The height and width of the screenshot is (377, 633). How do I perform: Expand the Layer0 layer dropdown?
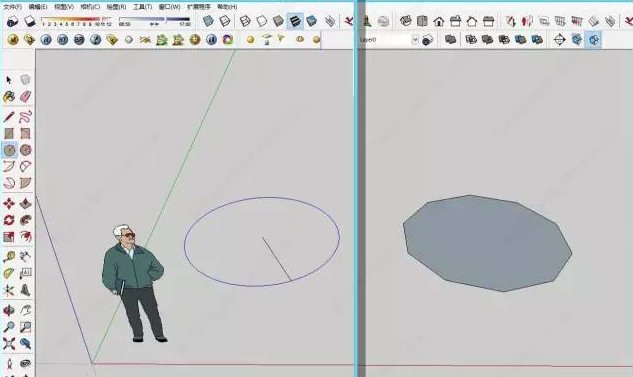tap(415, 40)
